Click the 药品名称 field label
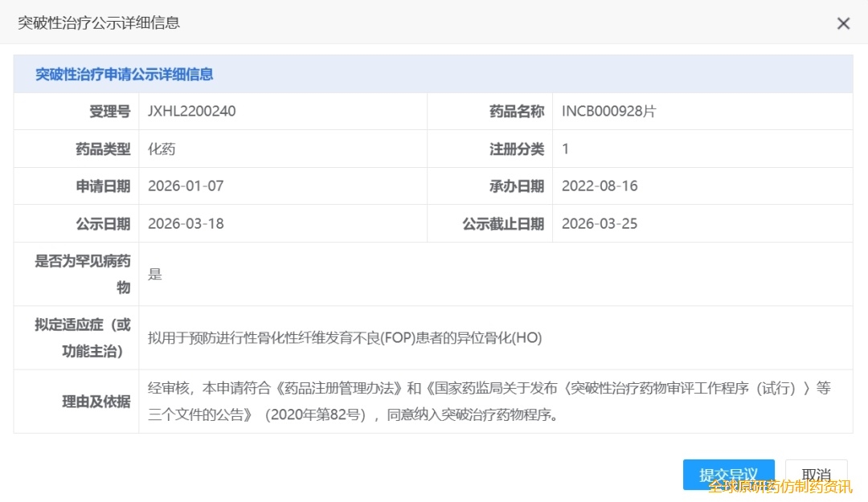This screenshot has width=868, height=502. [517, 112]
